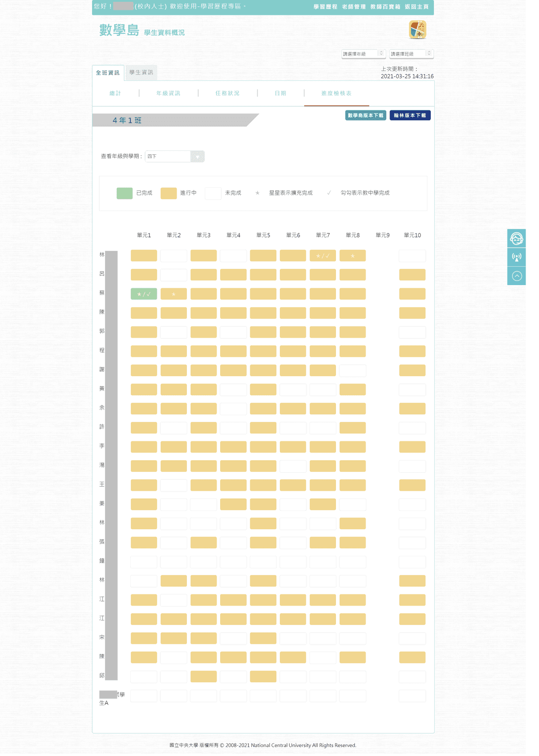This screenshot has height=756, width=539.
Task: Click the headset support icon on right sidebar
Action: point(517,238)
